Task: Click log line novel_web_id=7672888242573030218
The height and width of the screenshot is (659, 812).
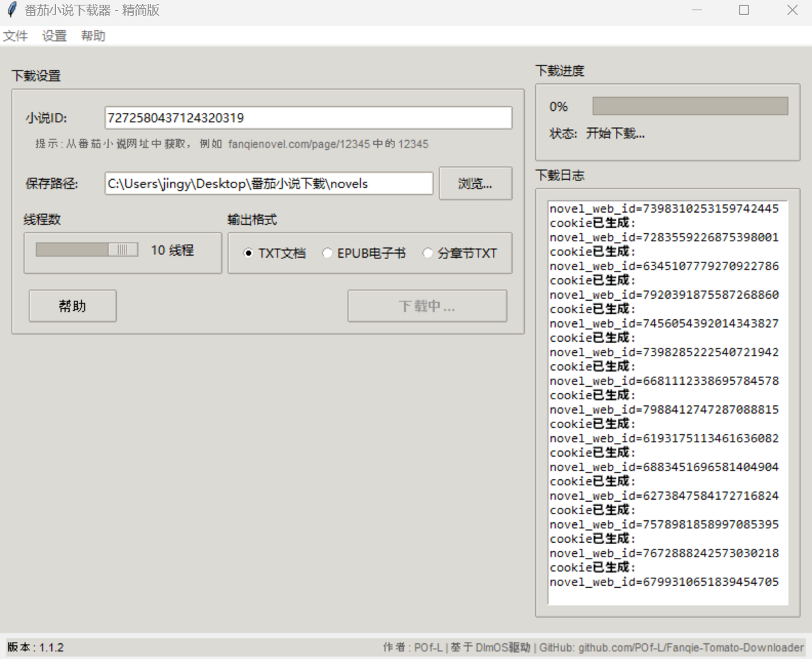Action: point(664,553)
